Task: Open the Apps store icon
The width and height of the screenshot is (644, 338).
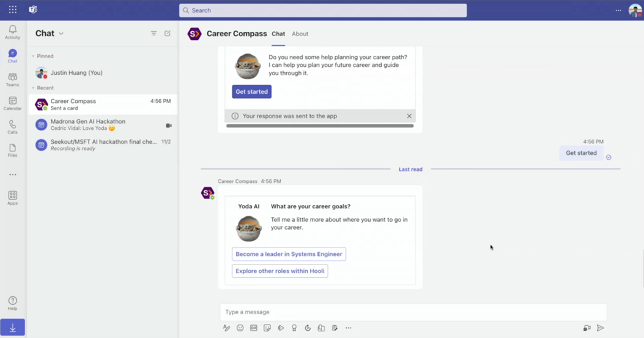Action: click(x=12, y=198)
